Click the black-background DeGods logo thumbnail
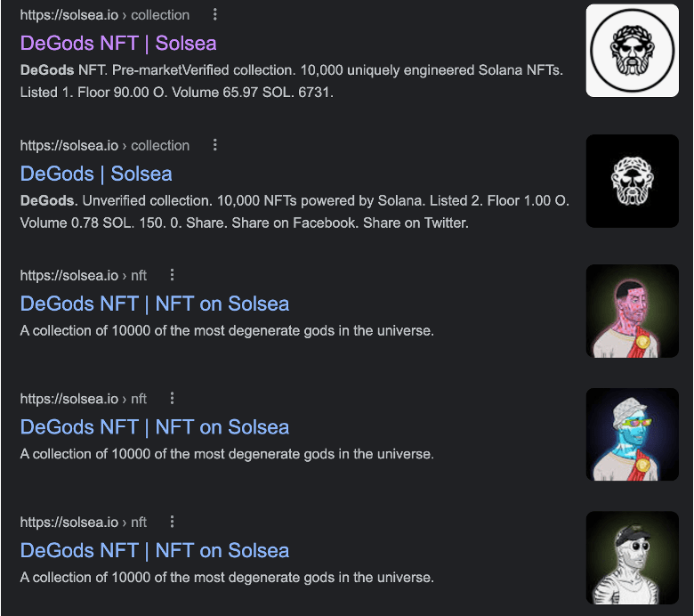The image size is (694, 616). point(633,181)
